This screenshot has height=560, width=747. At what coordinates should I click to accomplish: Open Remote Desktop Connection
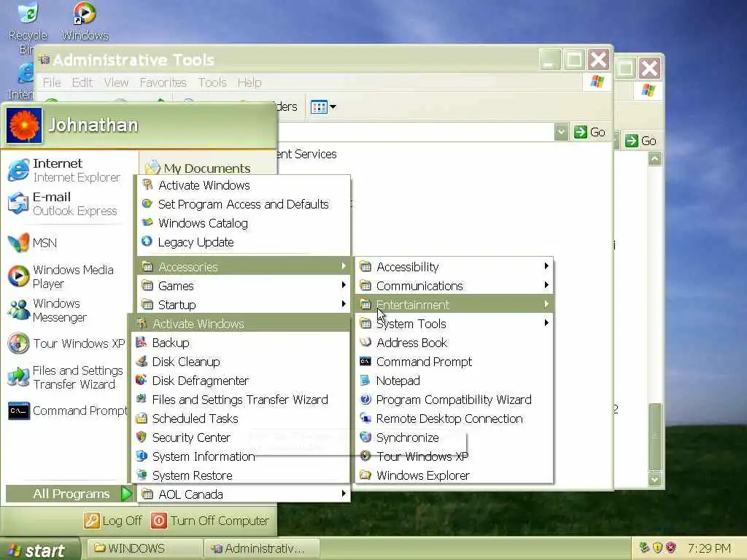(454, 419)
